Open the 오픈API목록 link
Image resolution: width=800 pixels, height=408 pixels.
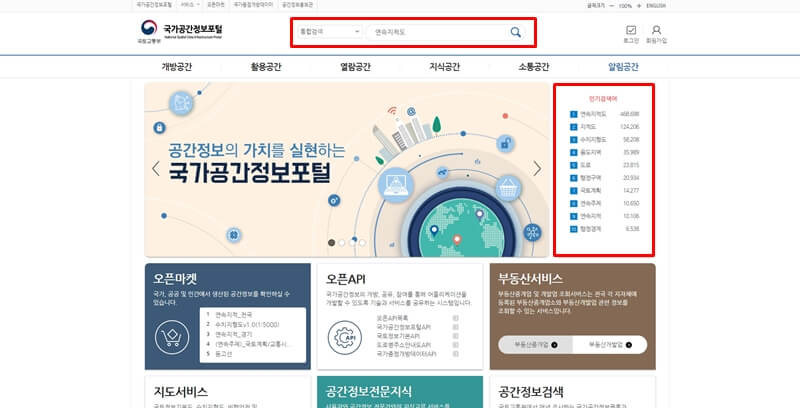[392, 318]
